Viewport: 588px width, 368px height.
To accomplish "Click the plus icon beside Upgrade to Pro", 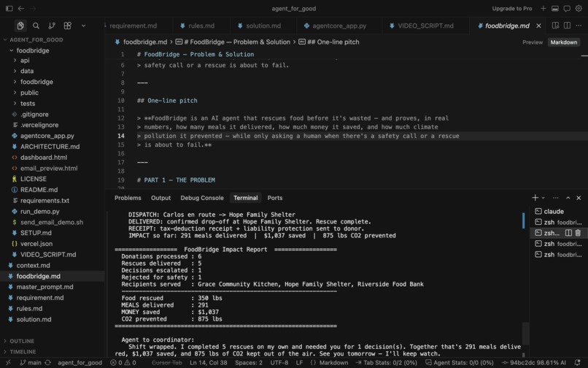I will click(543, 8).
